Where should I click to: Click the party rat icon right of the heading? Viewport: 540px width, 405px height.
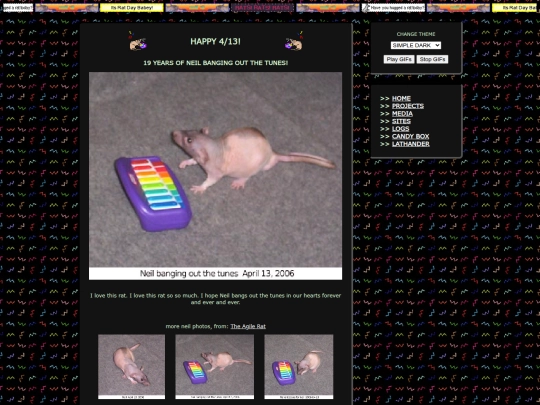(x=294, y=41)
